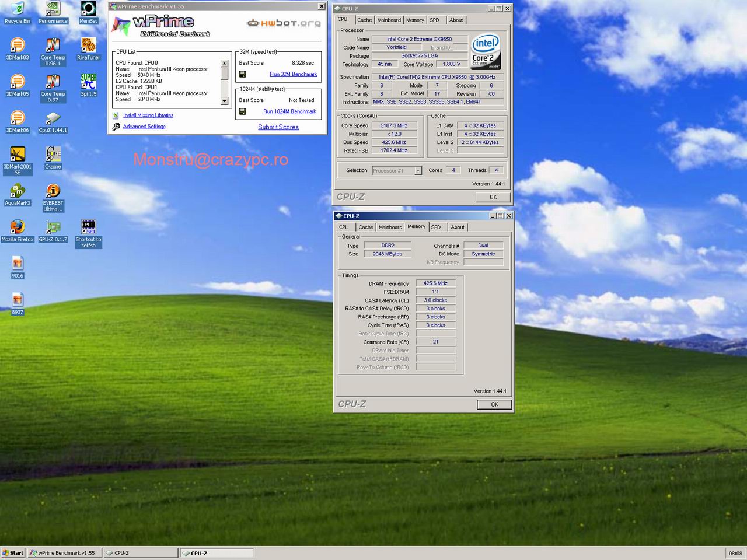The width and height of the screenshot is (747, 560).
Task: Switch to SPD tab in upper CPU-Z window
Action: (435, 20)
